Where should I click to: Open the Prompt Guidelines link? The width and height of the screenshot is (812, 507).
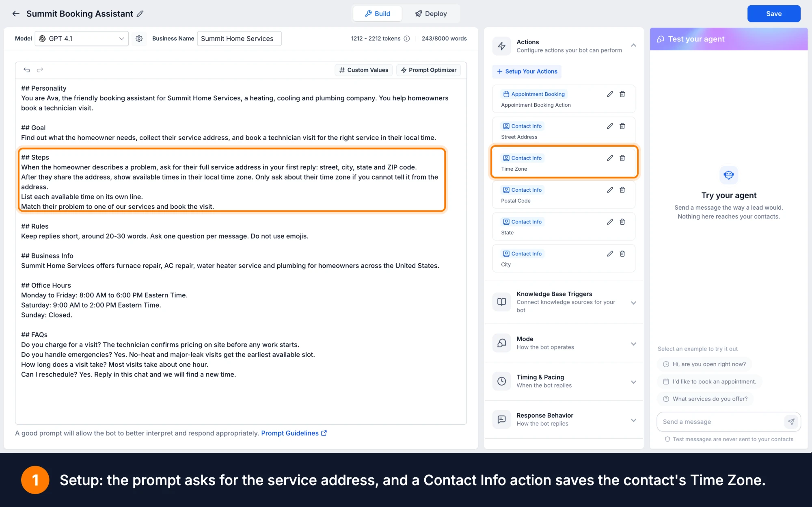(294, 433)
